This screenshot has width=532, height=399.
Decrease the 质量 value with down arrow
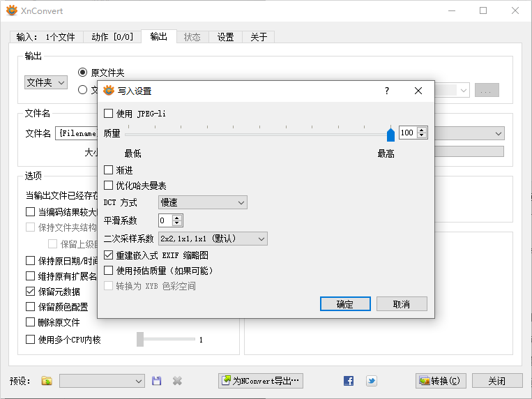[422, 135]
